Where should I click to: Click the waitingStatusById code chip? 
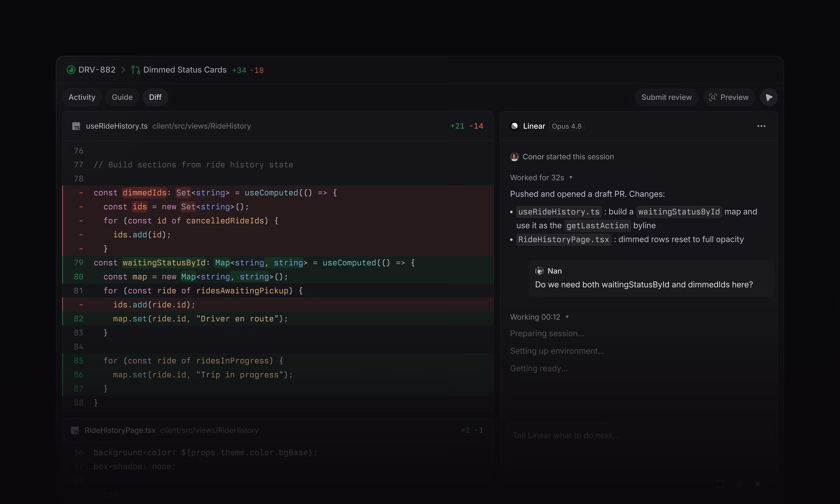tap(679, 212)
